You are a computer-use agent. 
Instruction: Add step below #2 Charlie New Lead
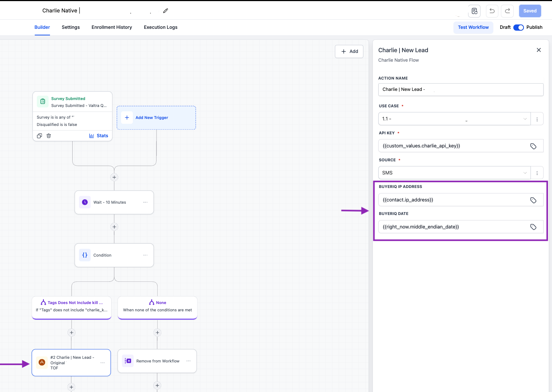[72, 387]
